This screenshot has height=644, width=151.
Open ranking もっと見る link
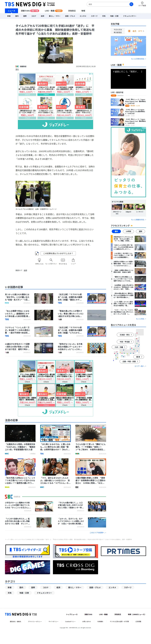pyautogui.click(x=141, y=319)
